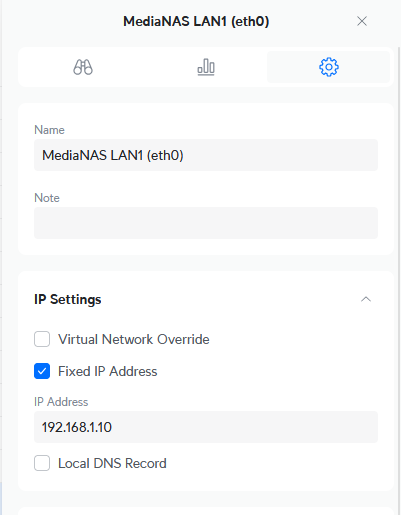Click the Note field label
The image size is (401, 515).
pos(47,198)
